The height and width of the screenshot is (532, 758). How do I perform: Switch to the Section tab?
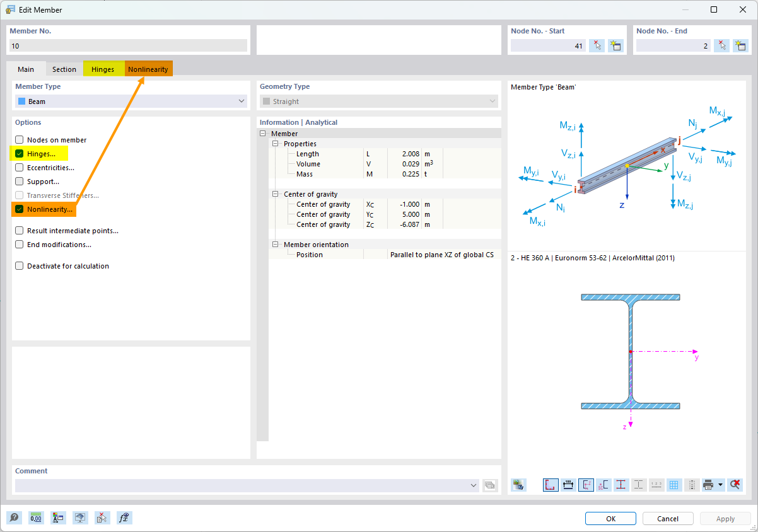64,69
